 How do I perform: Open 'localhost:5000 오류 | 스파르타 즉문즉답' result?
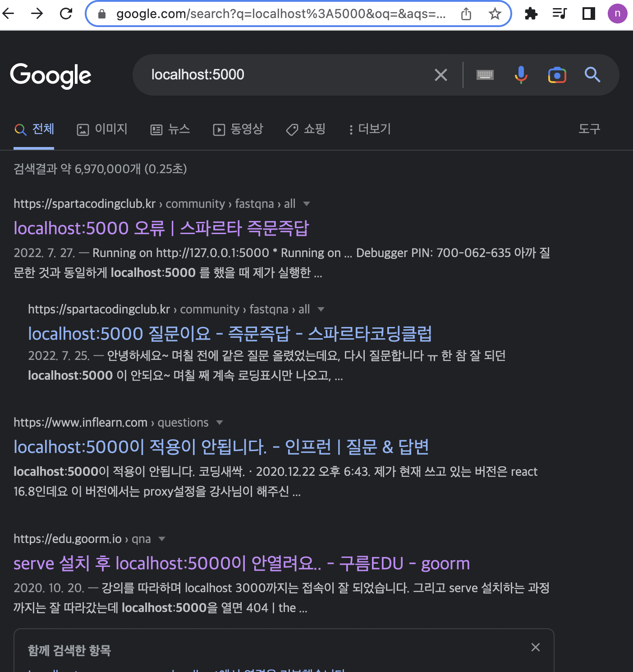coord(161,228)
